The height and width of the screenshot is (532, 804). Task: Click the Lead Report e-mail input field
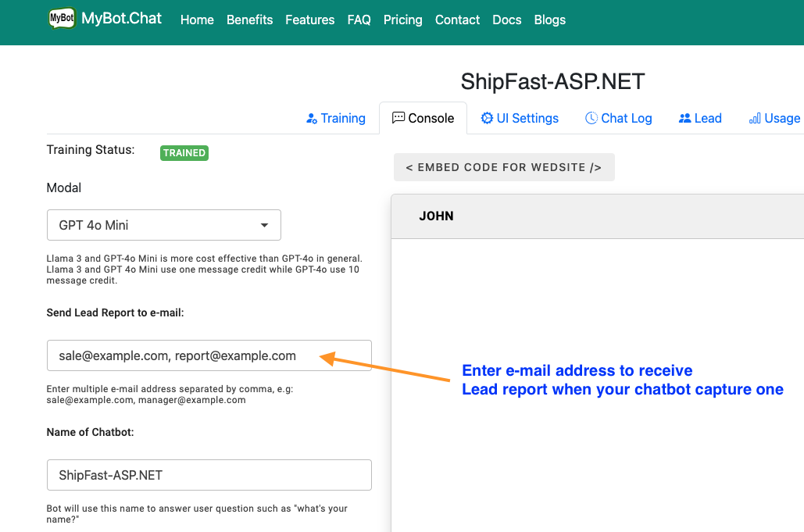pos(209,355)
